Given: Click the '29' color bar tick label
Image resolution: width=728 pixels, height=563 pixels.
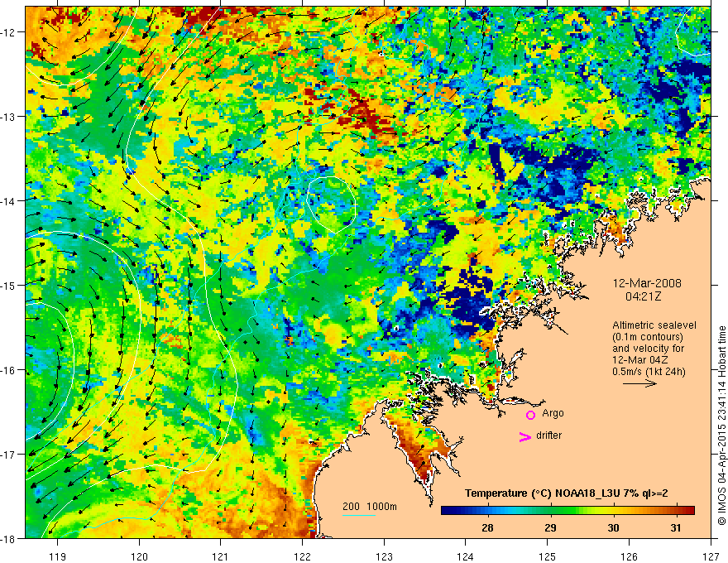Looking at the screenshot, I should tap(550, 527).
